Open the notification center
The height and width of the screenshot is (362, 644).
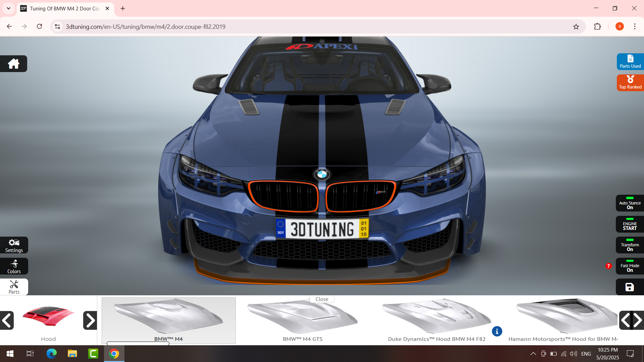pos(630,354)
